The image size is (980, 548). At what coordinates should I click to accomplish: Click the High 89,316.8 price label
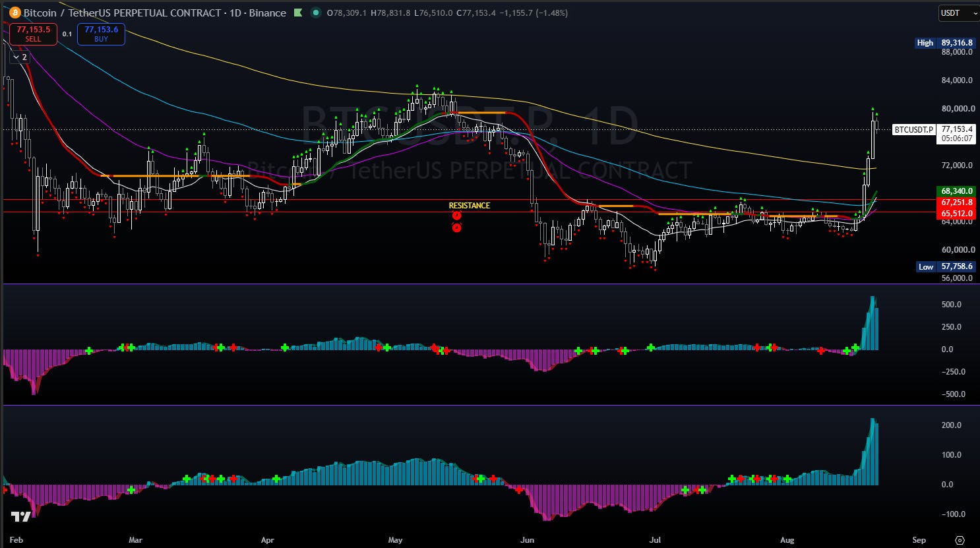944,43
